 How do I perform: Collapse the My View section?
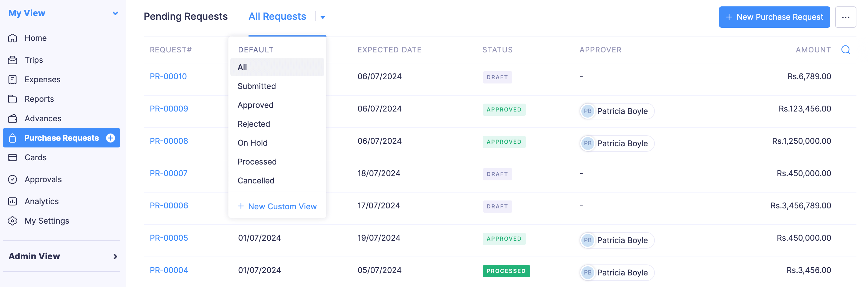click(x=115, y=13)
